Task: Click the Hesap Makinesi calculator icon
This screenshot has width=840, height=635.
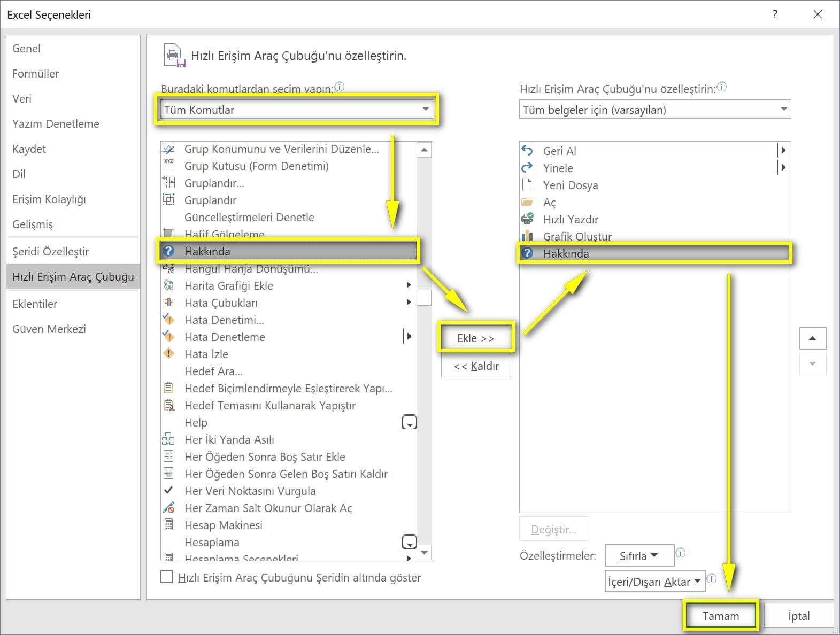Action: [168, 525]
